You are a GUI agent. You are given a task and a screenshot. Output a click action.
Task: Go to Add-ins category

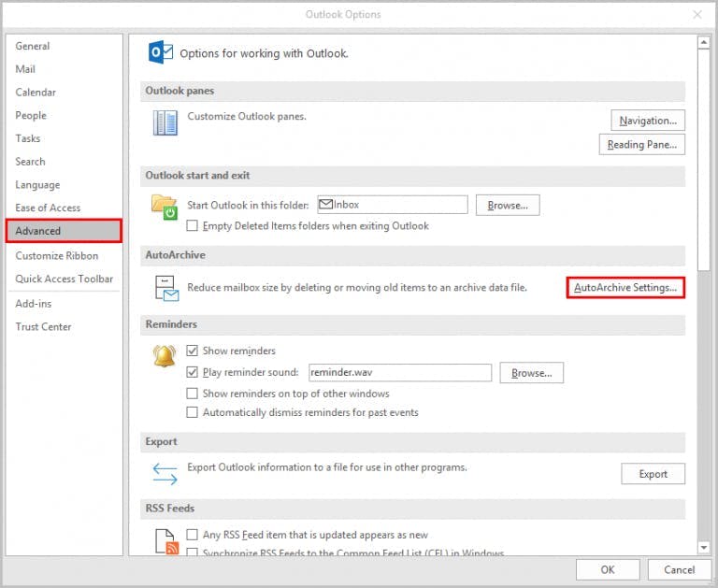65,304
